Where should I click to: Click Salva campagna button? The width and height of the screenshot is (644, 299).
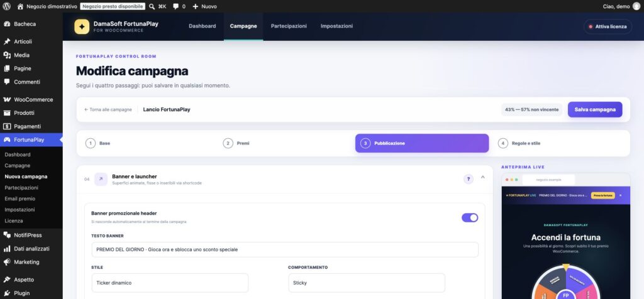click(595, 109)
